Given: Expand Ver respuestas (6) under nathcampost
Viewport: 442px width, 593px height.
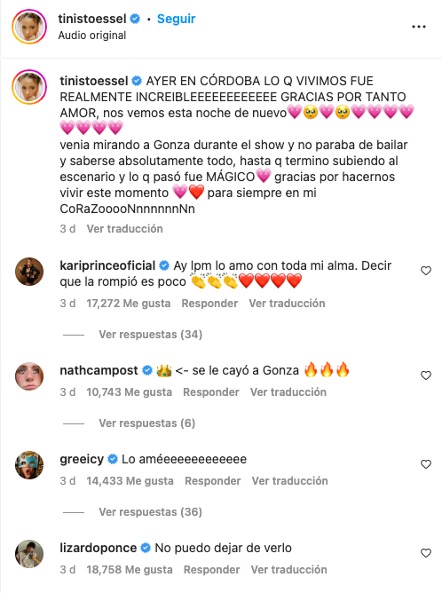Looking at the screenshot, I should tap(147, 423).
